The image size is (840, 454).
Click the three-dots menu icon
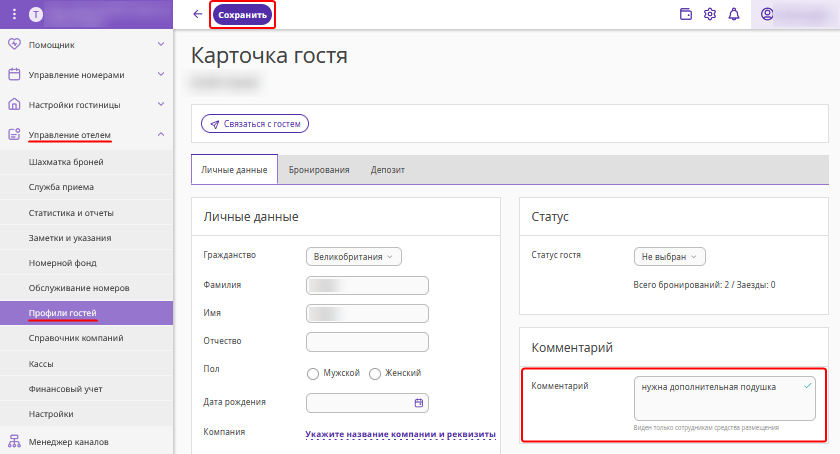click(14, 14)
